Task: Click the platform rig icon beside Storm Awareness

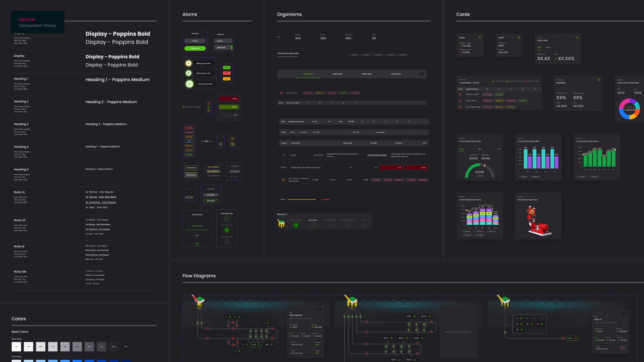Action: [281, 224]
